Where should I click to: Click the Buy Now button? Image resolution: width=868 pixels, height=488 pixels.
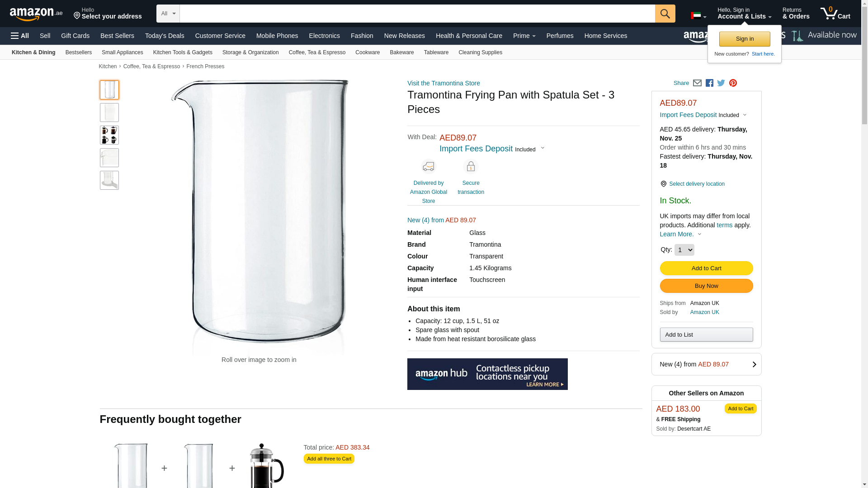[706, 286]
